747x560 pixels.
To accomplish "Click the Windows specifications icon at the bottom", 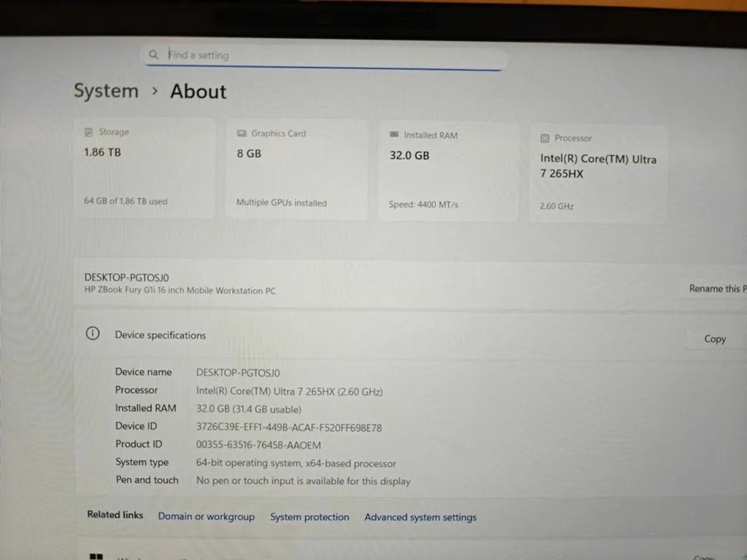I will pos(96,556).
